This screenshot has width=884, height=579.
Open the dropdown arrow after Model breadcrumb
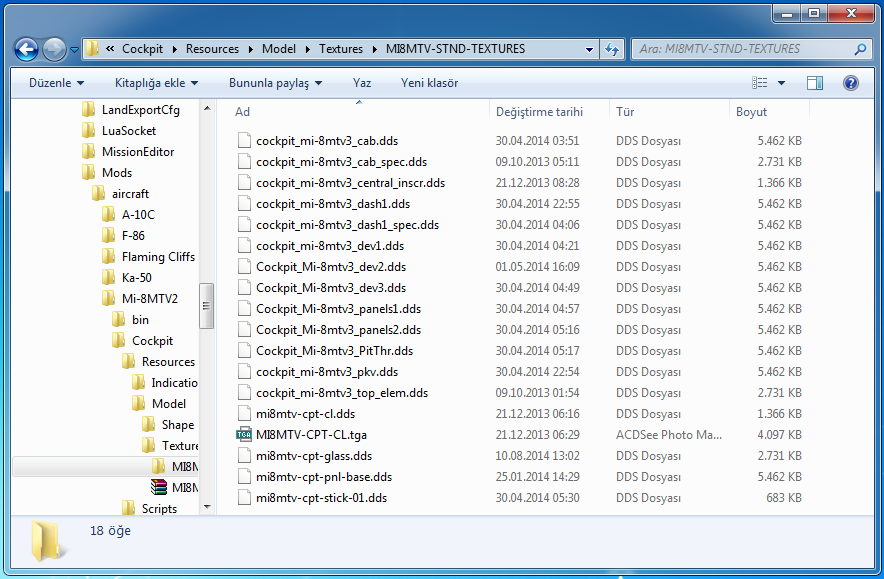[308, 49]
